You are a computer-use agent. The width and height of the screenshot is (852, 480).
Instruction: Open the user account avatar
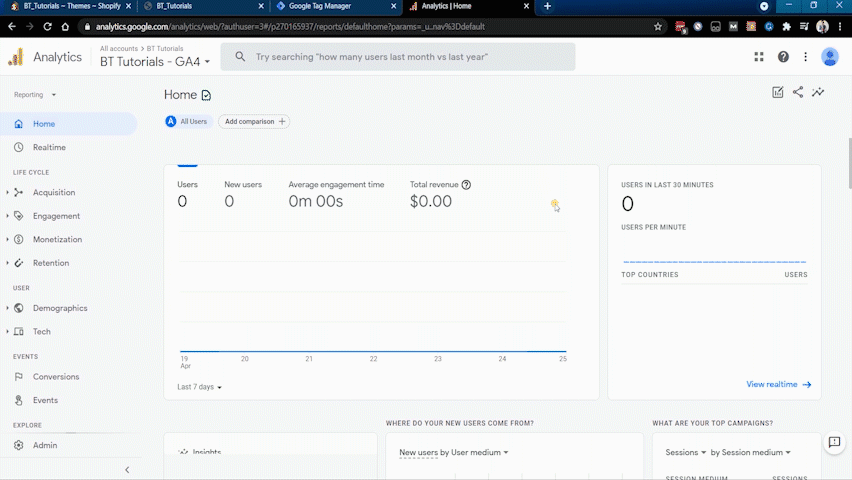(x=830, y=57)
